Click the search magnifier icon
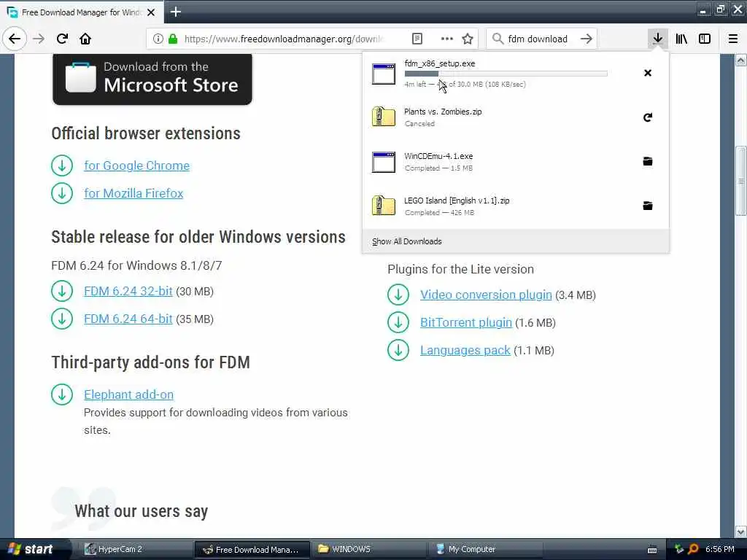747x560 pixels. 498,39
